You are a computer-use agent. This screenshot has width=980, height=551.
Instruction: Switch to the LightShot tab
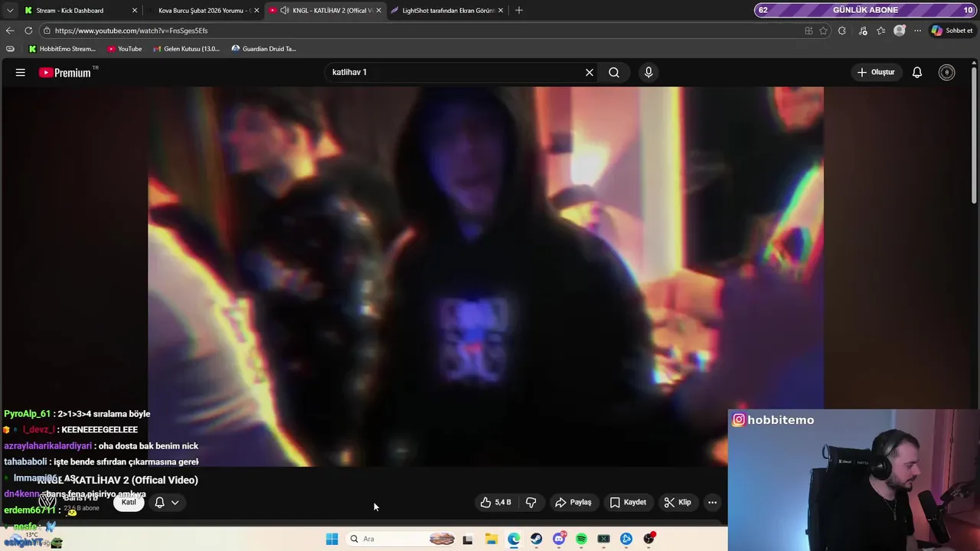click(x=448, y=11)
